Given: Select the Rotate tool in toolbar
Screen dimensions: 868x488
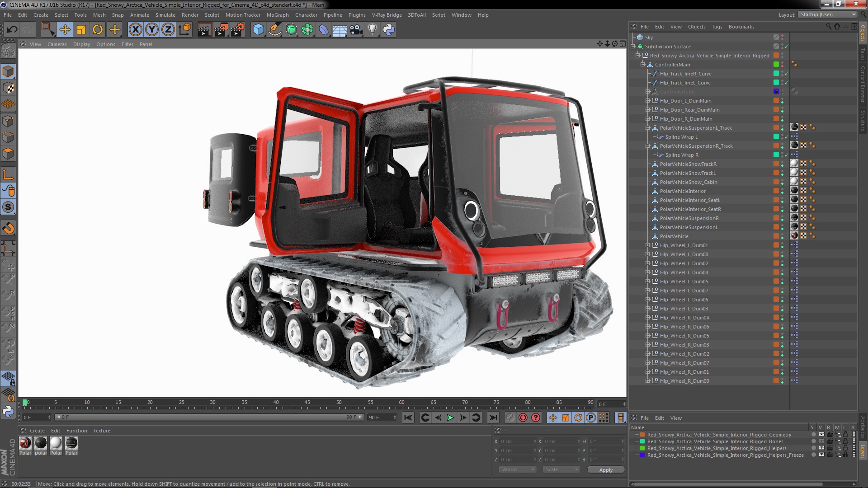Looking at the screenshot, I should (x=98, y=30).
